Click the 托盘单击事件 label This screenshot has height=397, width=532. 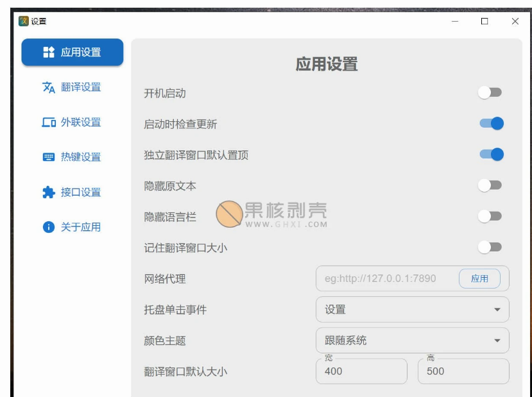[175, 310]
